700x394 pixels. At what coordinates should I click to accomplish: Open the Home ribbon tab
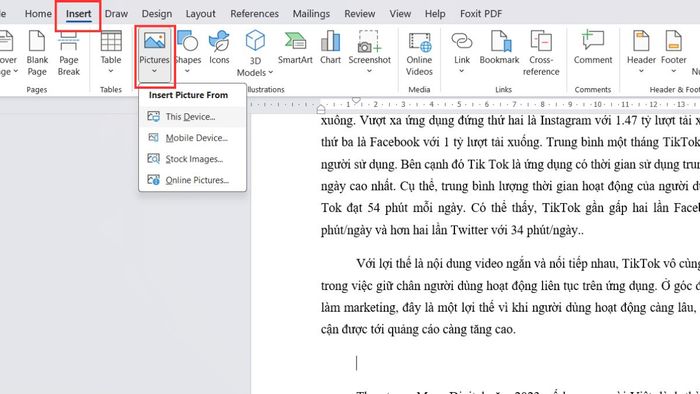point(38,14)
